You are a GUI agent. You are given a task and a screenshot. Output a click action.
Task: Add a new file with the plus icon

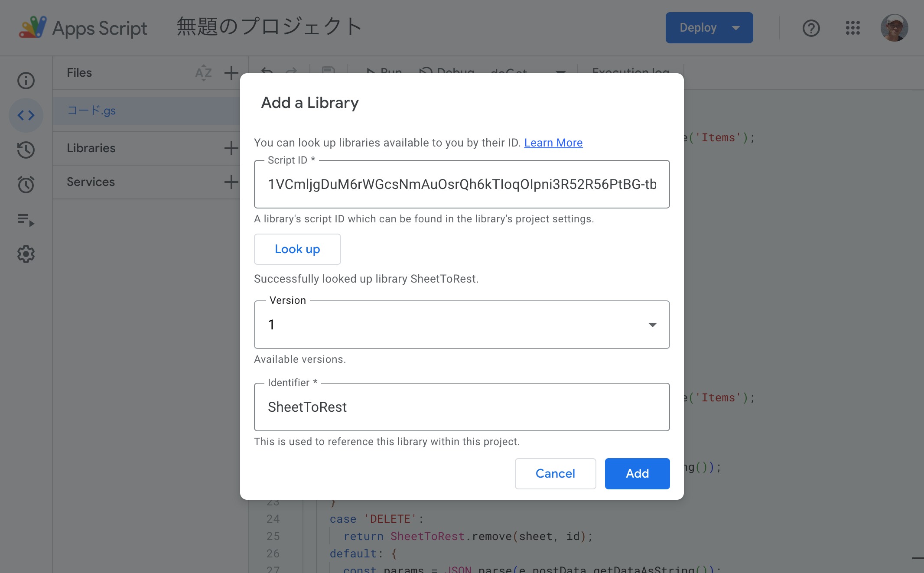coord(231,73)
